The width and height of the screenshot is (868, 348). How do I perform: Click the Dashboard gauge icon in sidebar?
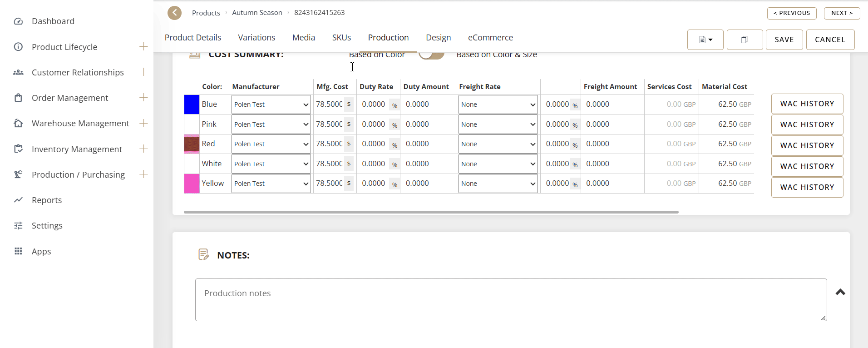18,21
